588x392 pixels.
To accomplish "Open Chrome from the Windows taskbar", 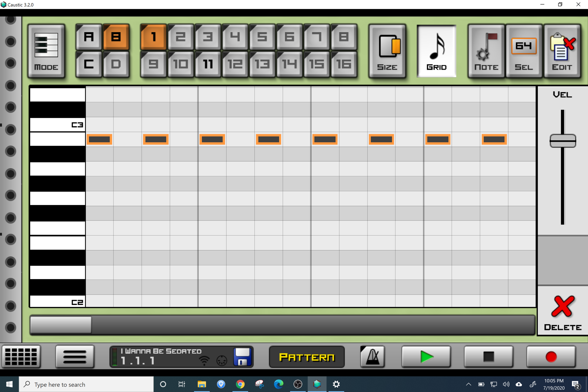I will tap(240, 384).
